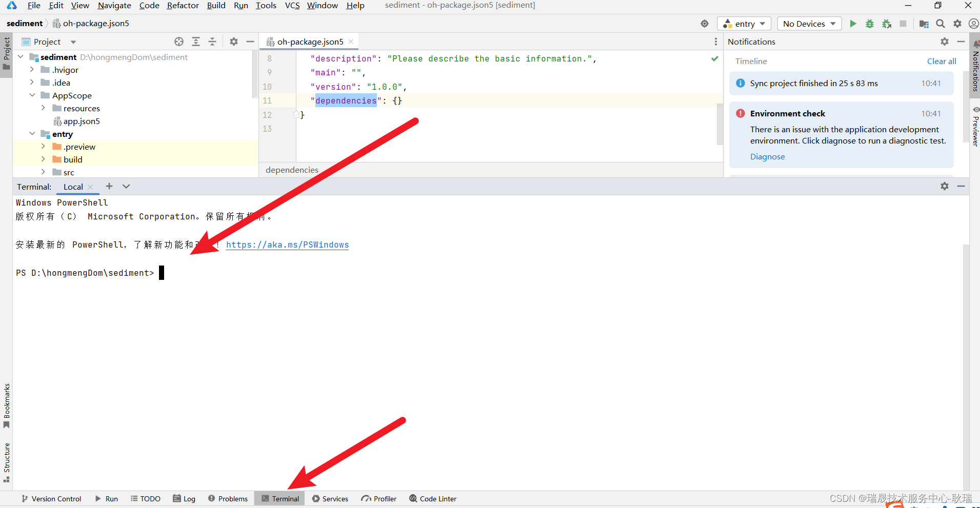Hide the Terminal panel
The height and width of the screenshot is (508, 980).
(961, 186)
